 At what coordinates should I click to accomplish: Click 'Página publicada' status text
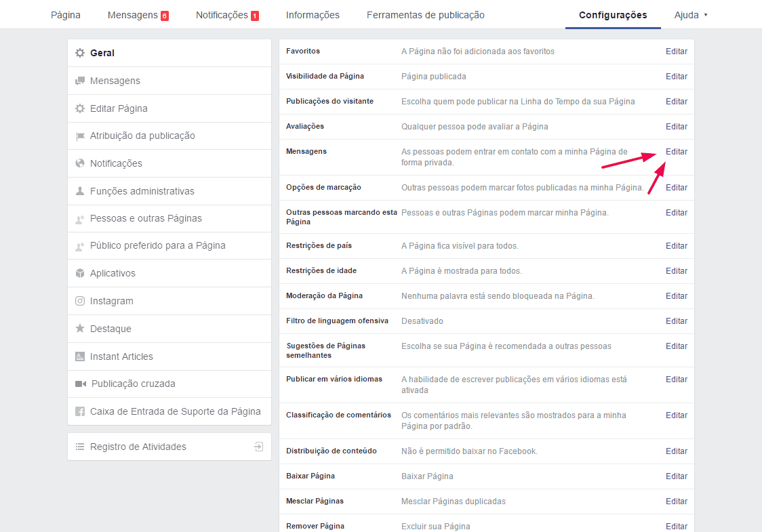(x=433, y=77)
